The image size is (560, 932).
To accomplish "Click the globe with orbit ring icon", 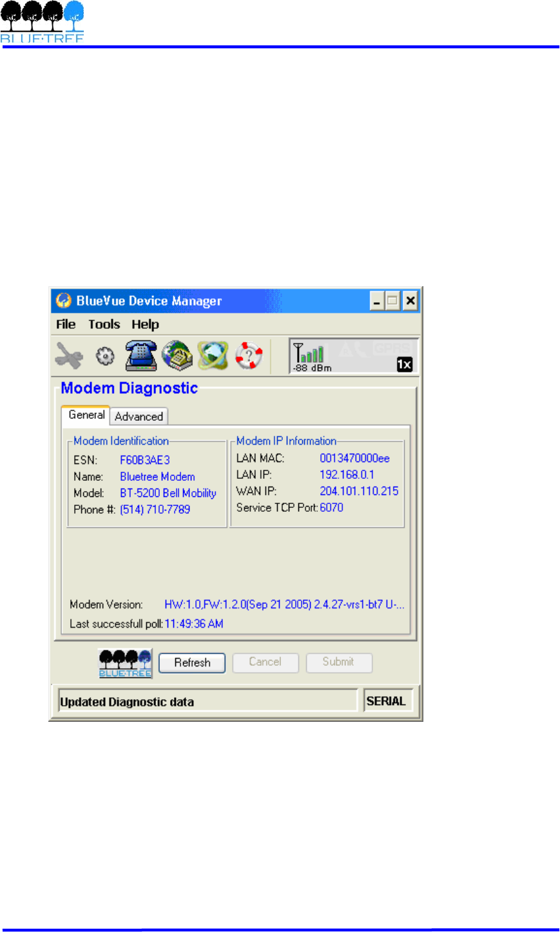I will (x=213, y=355).
